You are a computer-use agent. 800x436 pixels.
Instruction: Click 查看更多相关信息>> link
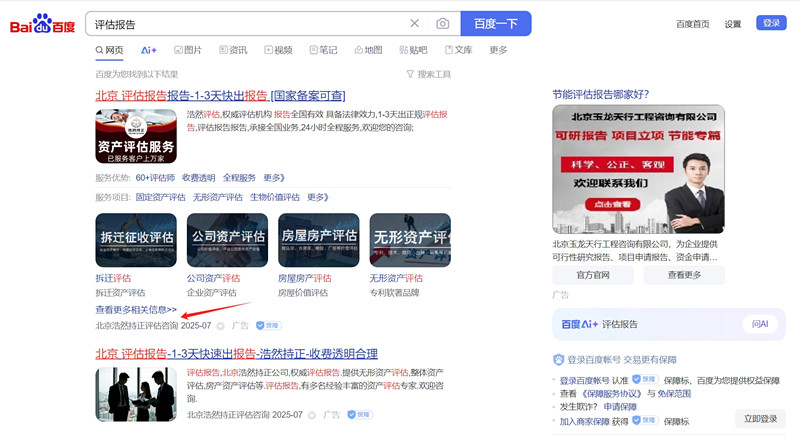136,310
